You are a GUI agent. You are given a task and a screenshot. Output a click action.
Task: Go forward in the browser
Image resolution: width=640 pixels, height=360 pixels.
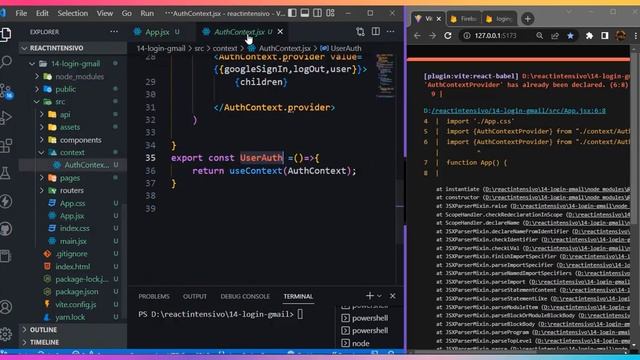432,36
